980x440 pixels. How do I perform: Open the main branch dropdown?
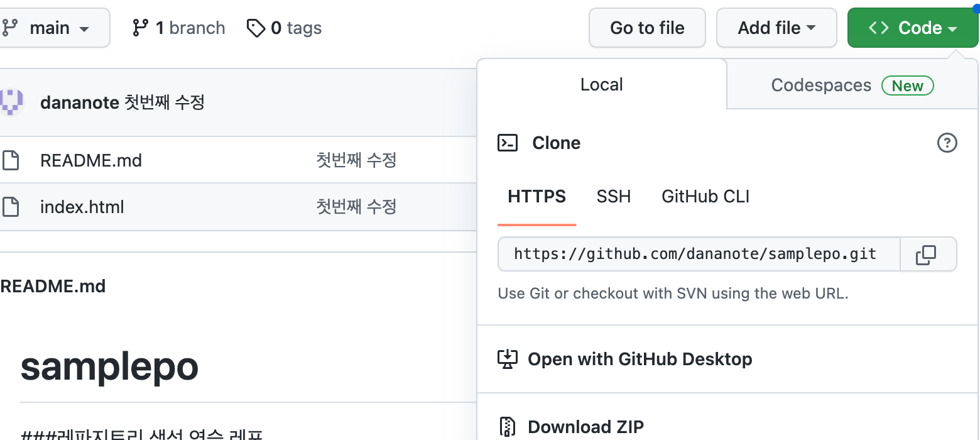coord(53,28)
